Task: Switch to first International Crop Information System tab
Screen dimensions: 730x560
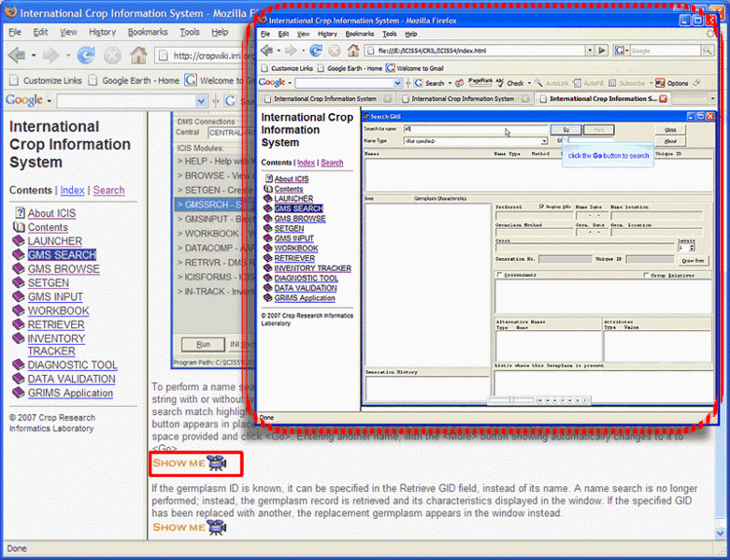Action: pyautogui.click(x=325, y=99)
